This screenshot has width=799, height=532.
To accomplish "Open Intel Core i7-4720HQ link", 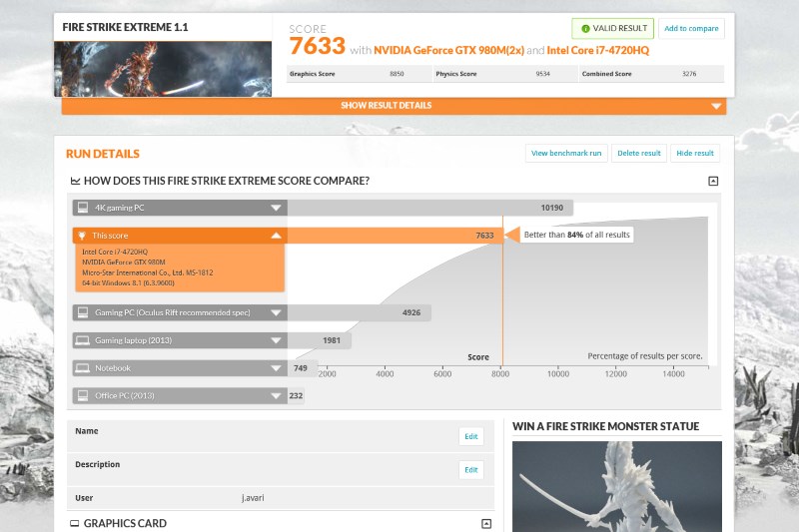I will [x=597, y=50].
